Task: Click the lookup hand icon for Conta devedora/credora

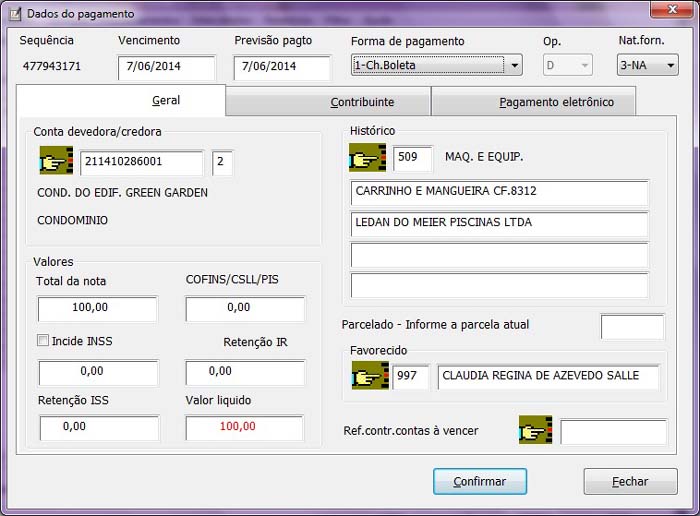Action: [x=56, y=161]
